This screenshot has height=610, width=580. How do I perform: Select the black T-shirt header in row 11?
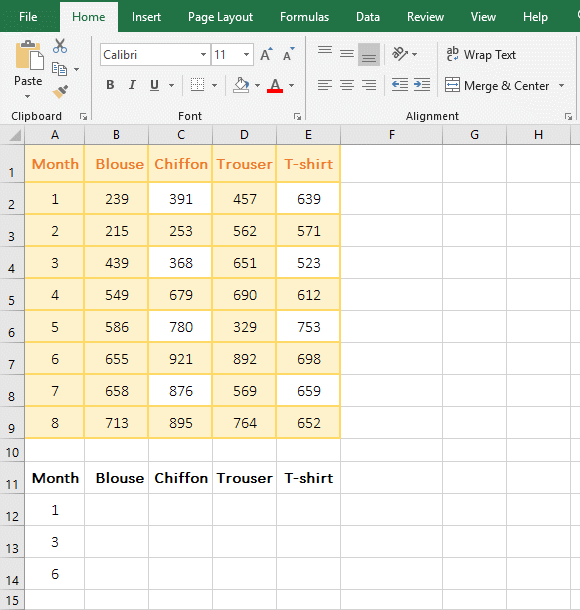[308, 478]
